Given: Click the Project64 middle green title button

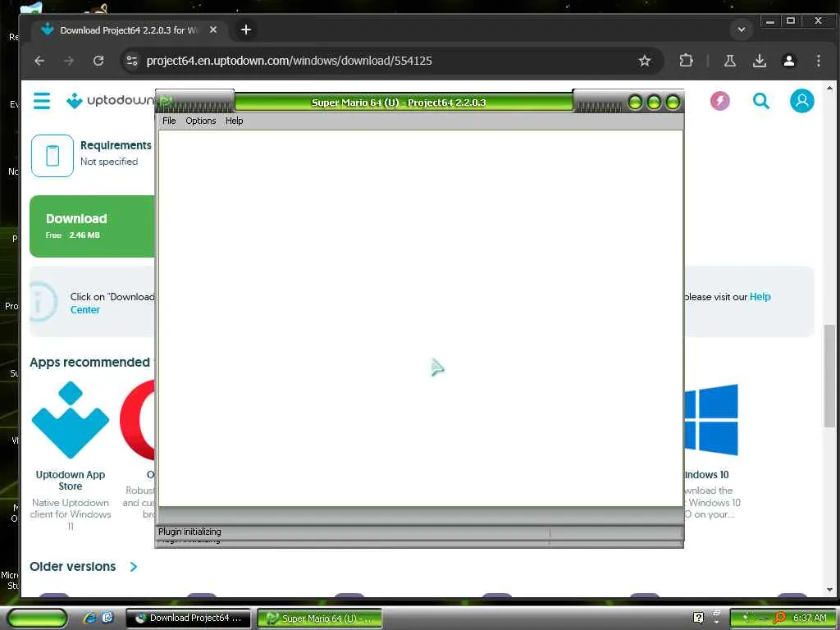Looking at the screenshot, I should (x=654, y=102).
